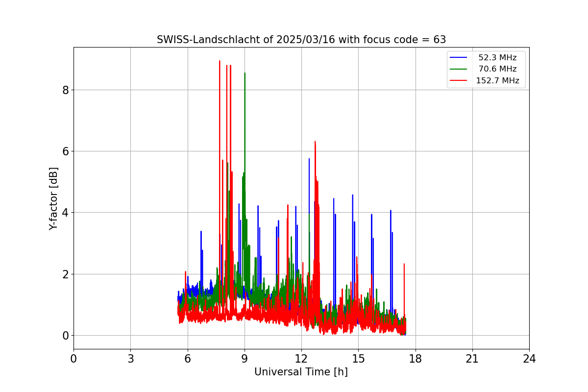588x392 pixels.
Task: Click y-axis tick label 4
Action: click(65, 213)
